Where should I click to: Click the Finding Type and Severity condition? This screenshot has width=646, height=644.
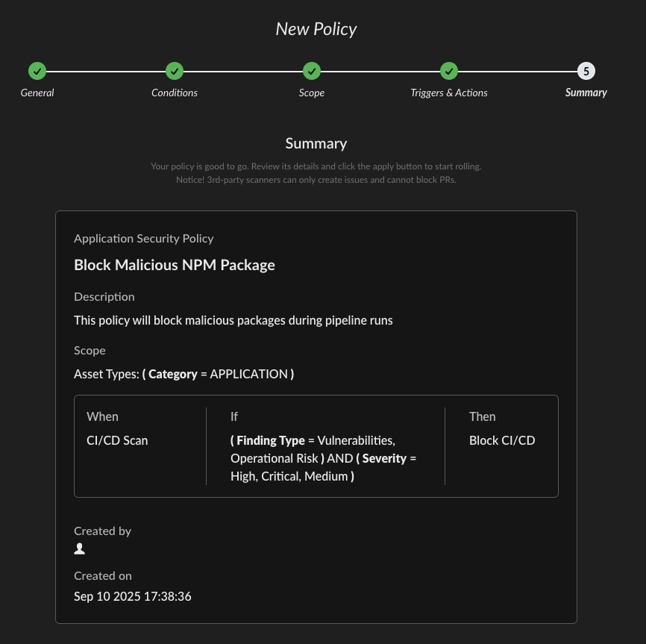click(x=323, y=458)
